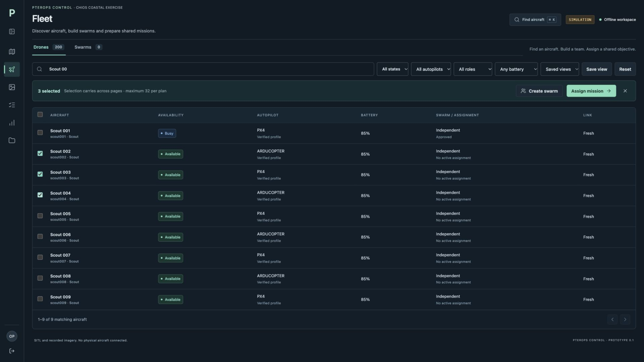
Task: Click the SIMULATION mode badge
Action: 580,19
